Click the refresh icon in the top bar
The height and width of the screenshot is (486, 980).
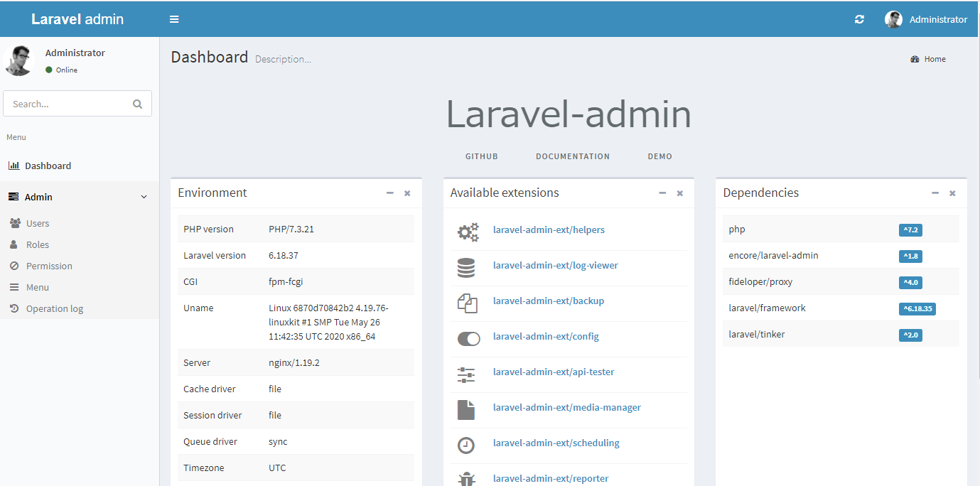click(x=859, y=19)
